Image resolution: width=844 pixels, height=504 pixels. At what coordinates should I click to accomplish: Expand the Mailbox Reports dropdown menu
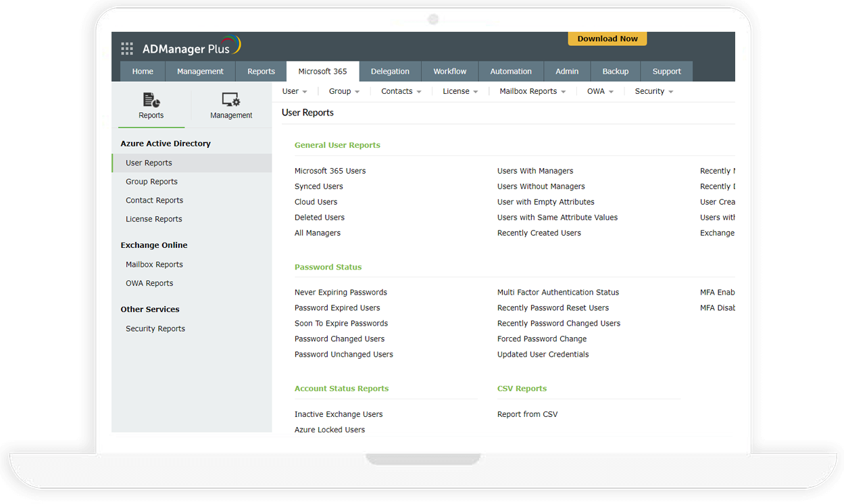click(x=532, y=91)
